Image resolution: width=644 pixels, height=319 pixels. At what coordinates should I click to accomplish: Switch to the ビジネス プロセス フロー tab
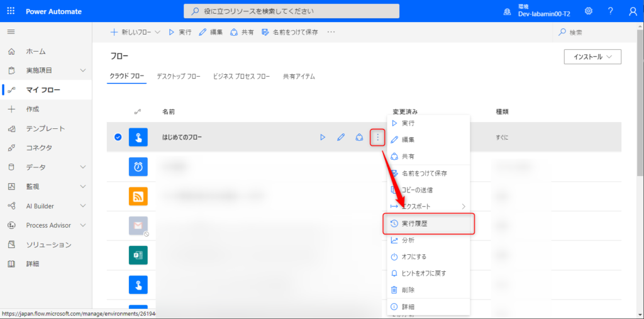pyautogui.click(x=241, y=77)
